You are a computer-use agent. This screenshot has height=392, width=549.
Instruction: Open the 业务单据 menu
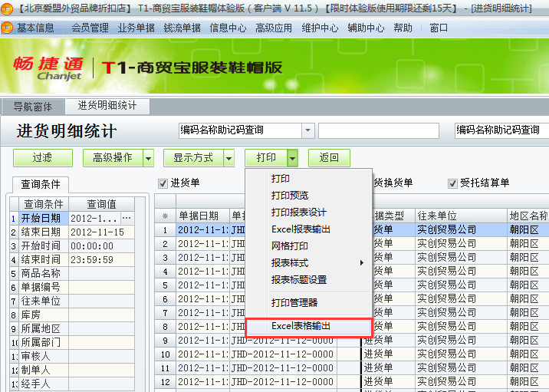point(136,28)
